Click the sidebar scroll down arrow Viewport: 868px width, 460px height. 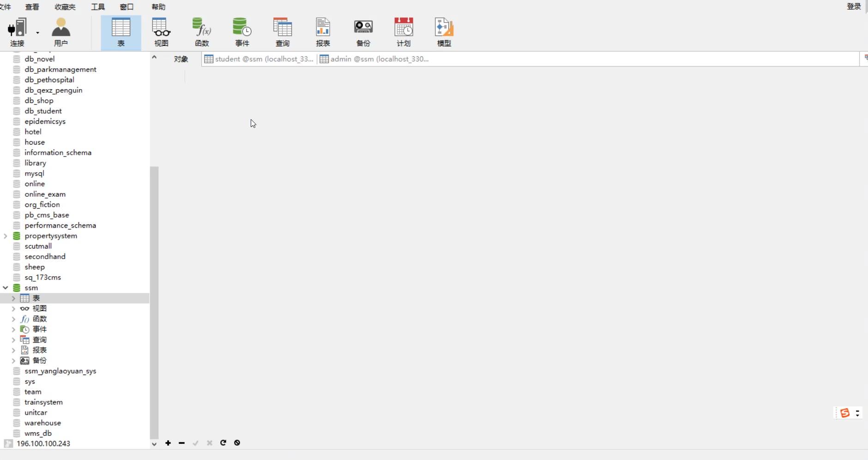pos(154,444)
